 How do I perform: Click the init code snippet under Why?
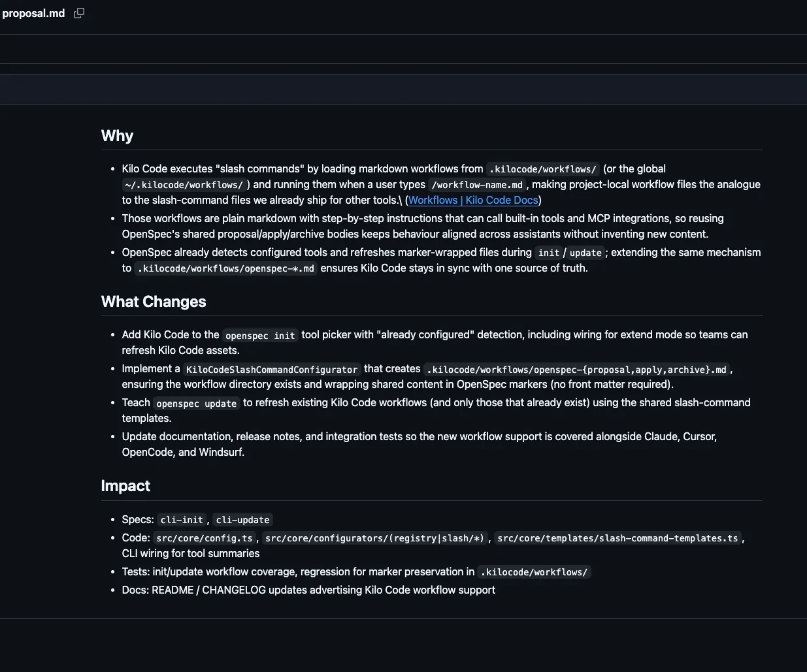pos(548,253)
